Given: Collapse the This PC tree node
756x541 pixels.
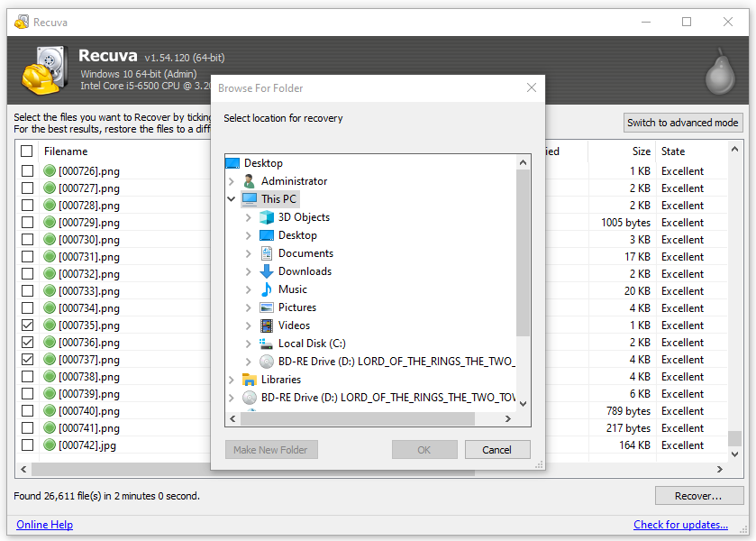Looking at the screenshot, I should tap(232, 199).
